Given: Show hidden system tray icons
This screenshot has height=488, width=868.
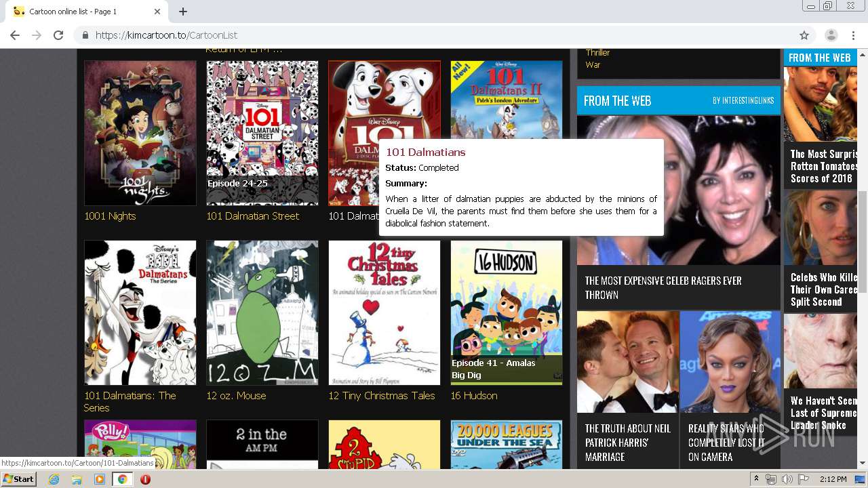Looking at the screenshot, I should [x=757, y=479].
